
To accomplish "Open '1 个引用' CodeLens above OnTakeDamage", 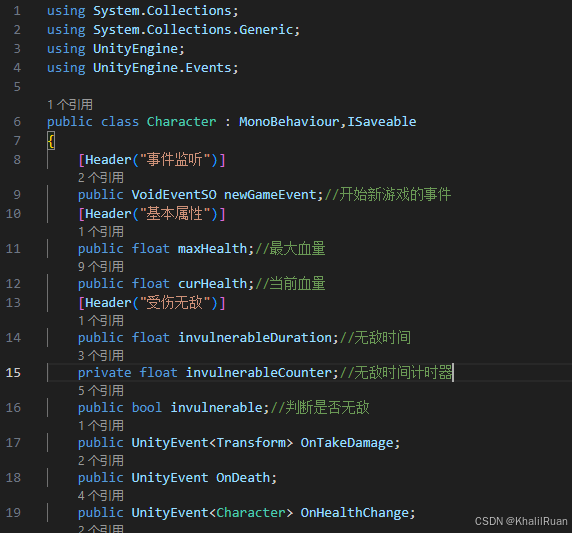I will [x=101, y=426].
